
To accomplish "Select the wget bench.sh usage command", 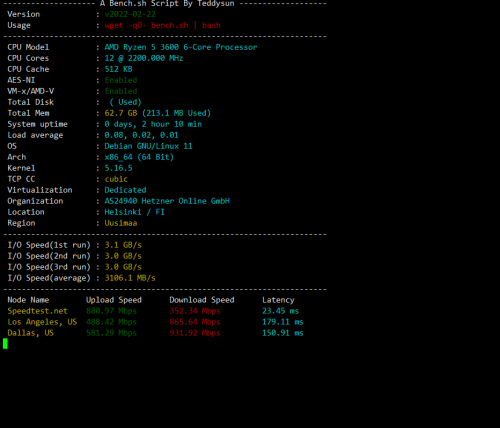I will pyautogui.click(x=162, y=25).
